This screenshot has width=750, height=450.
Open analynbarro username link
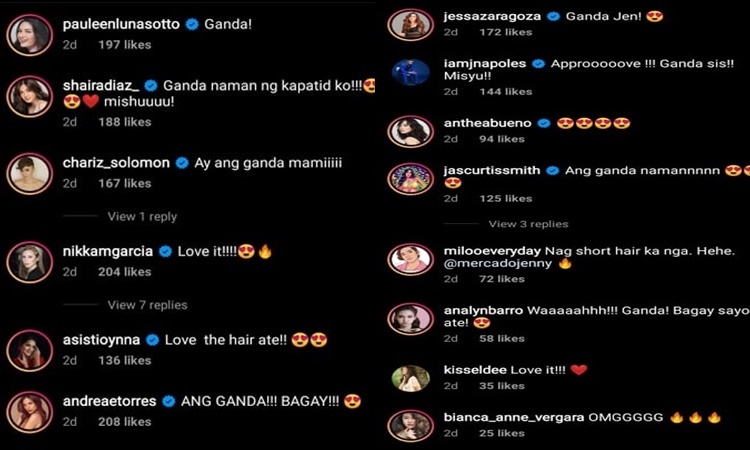point(484,310)
